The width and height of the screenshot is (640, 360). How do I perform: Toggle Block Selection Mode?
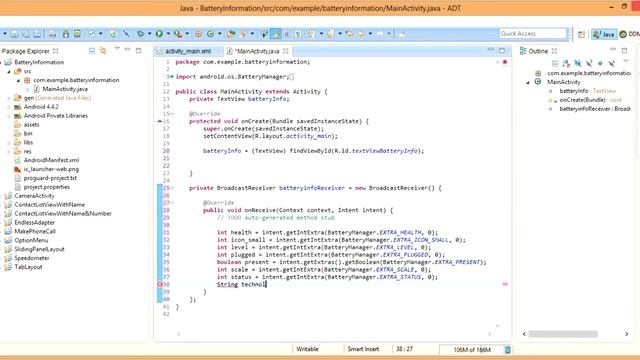coord(287,34)
